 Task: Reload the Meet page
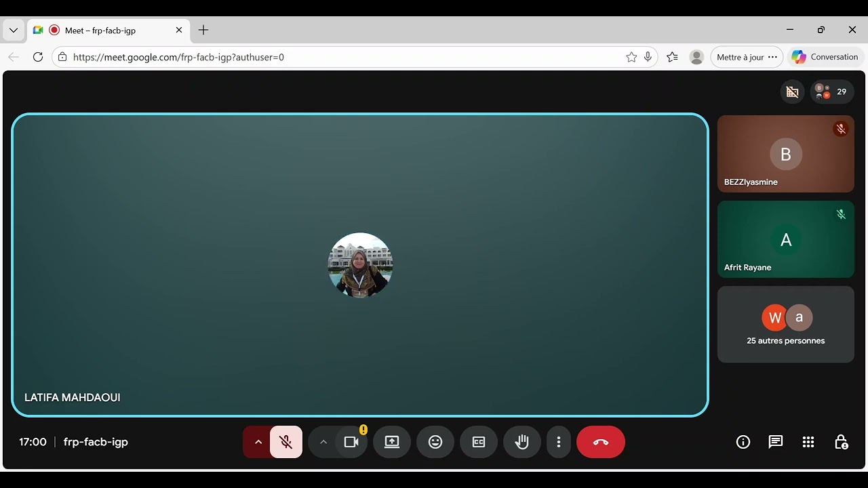tap(38, 57)
